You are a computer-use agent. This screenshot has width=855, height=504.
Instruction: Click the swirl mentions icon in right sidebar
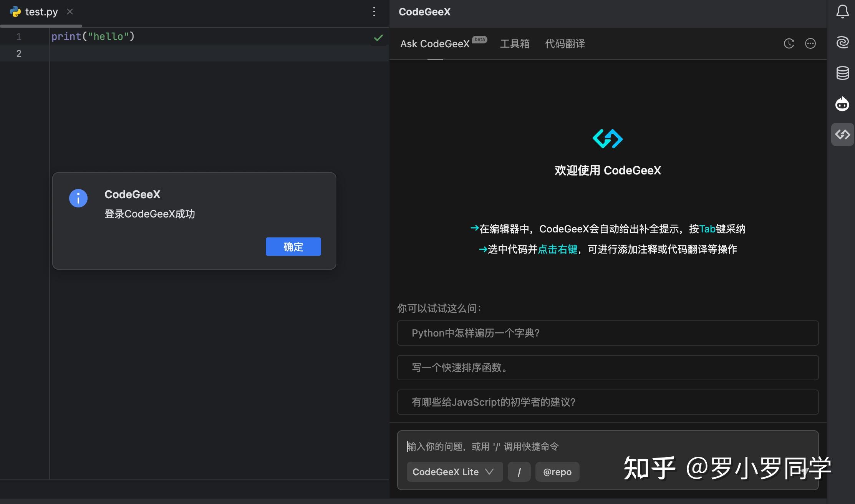tap(842, 43)
